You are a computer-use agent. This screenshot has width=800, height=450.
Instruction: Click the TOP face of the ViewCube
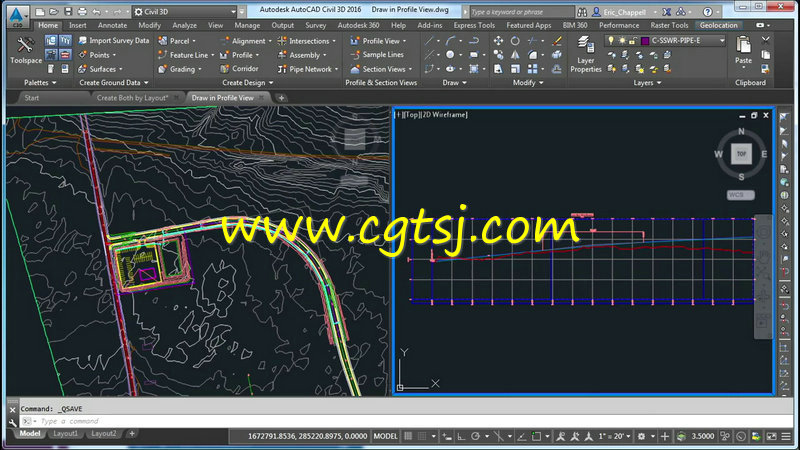click(x=741, y=154)
